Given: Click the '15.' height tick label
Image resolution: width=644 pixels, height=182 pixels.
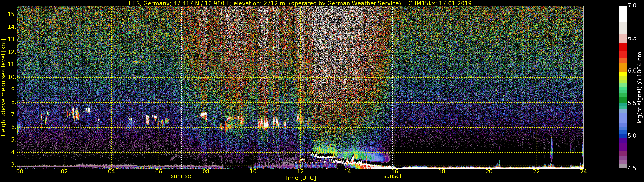Looking at the screenshot, I should pyautogui.click(x=12, y=14).
